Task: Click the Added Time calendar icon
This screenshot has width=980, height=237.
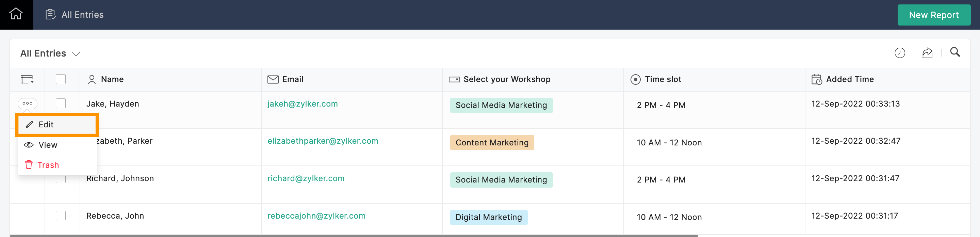Action: click(816, 79)
